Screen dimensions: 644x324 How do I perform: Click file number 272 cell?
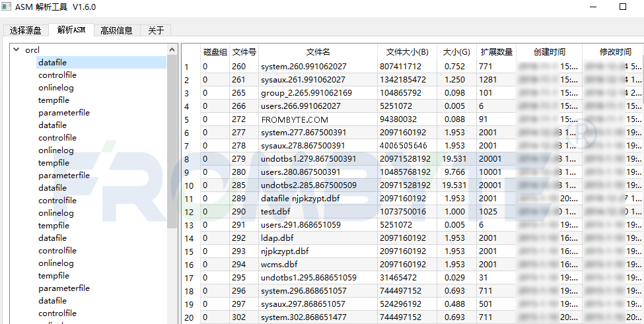pos(244,119)
